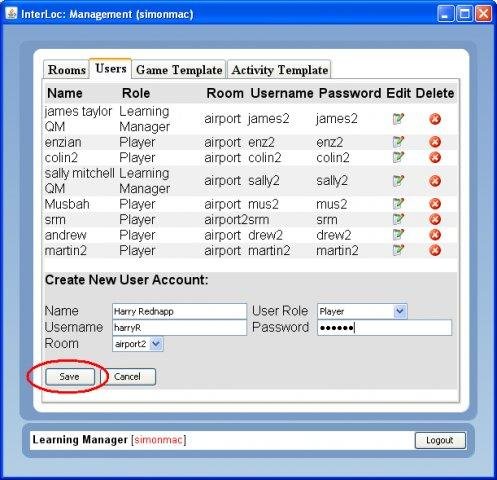Edit the sally mitchell QM user
This screenshot has width=497, height=480.
(398, 181)
